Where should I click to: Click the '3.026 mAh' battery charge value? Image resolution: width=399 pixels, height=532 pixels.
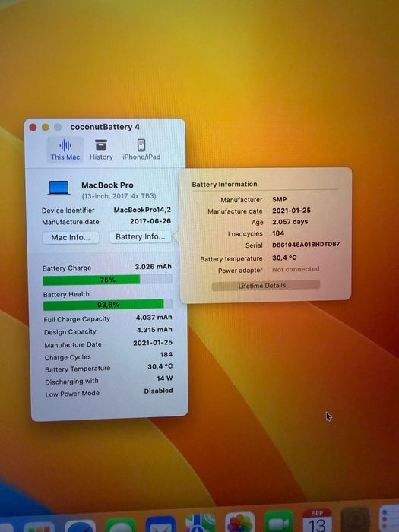153,267
